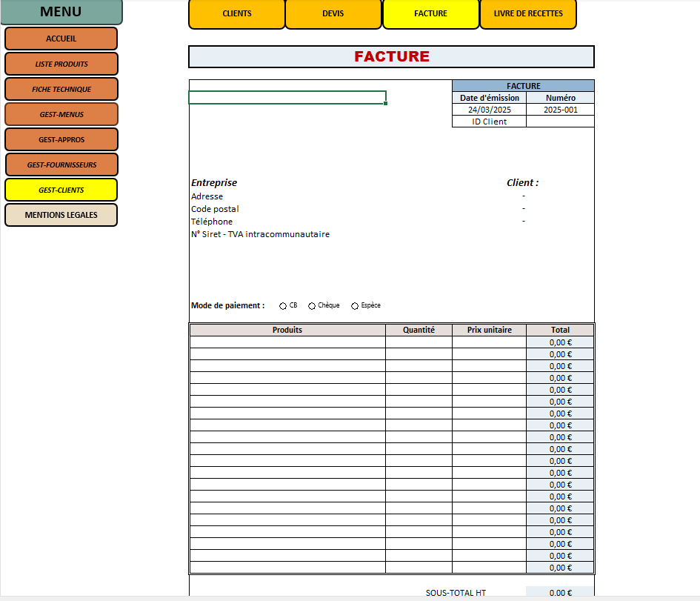This screenshot has width=700, height=601.
Task: Open the FICHE TECHNIQUE page
Action: point(61,89)
